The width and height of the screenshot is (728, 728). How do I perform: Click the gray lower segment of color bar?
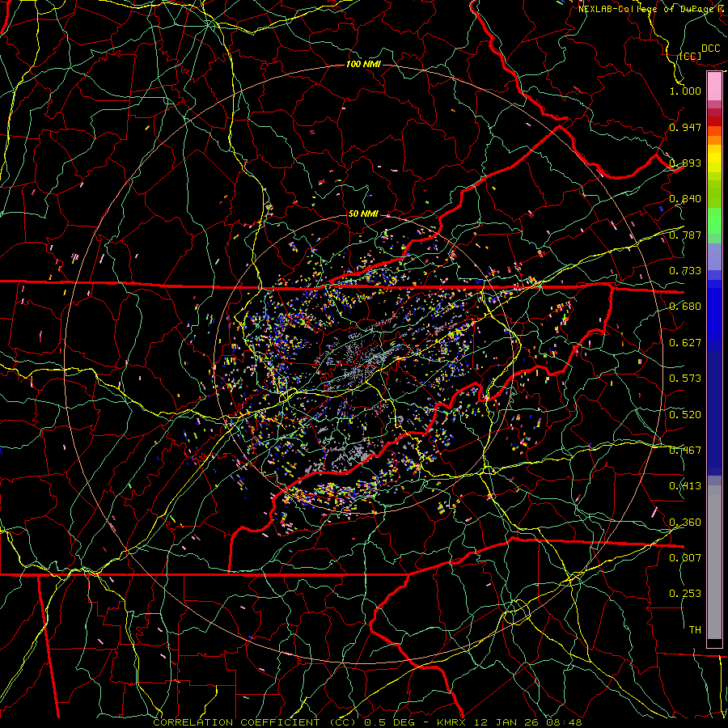coord(714,562)
